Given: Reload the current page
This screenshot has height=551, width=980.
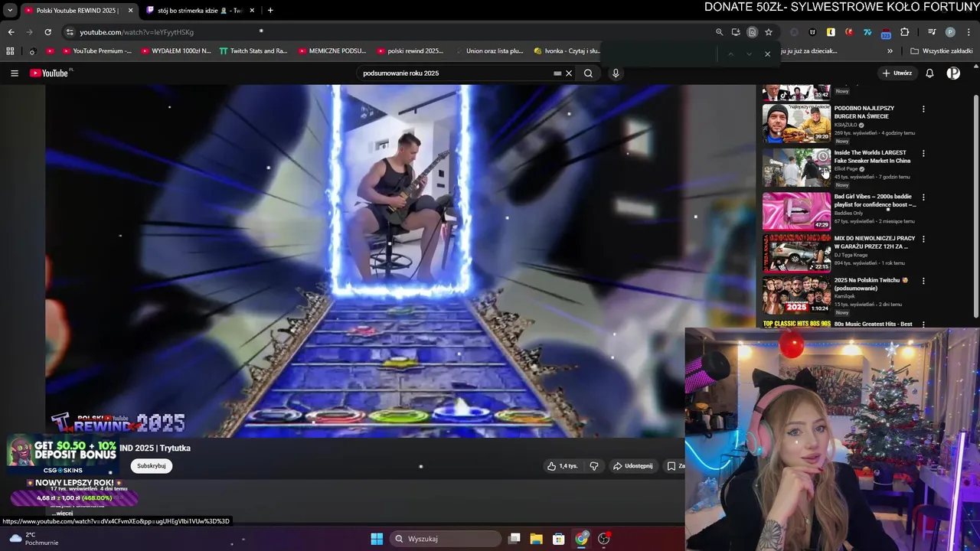Looking at the screenshot, I should [47, 32].
